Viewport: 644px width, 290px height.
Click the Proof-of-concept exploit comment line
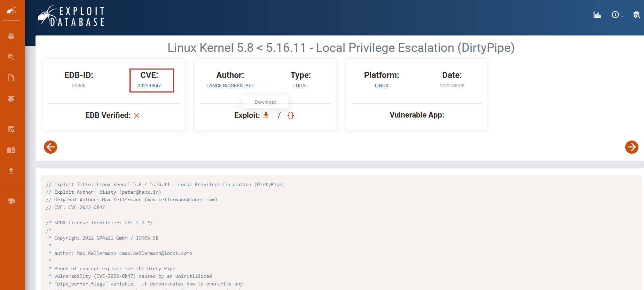(112, 268)
